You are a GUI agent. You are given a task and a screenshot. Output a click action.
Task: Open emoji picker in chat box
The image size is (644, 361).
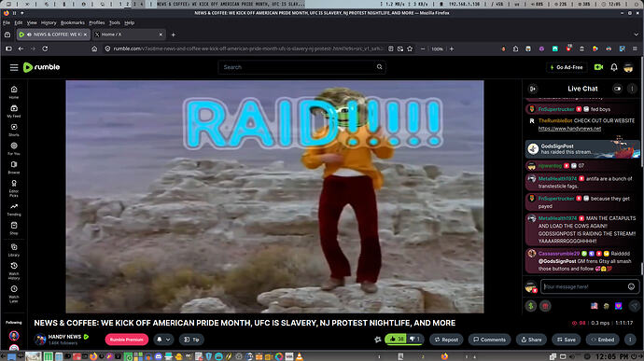coord(631,286)
